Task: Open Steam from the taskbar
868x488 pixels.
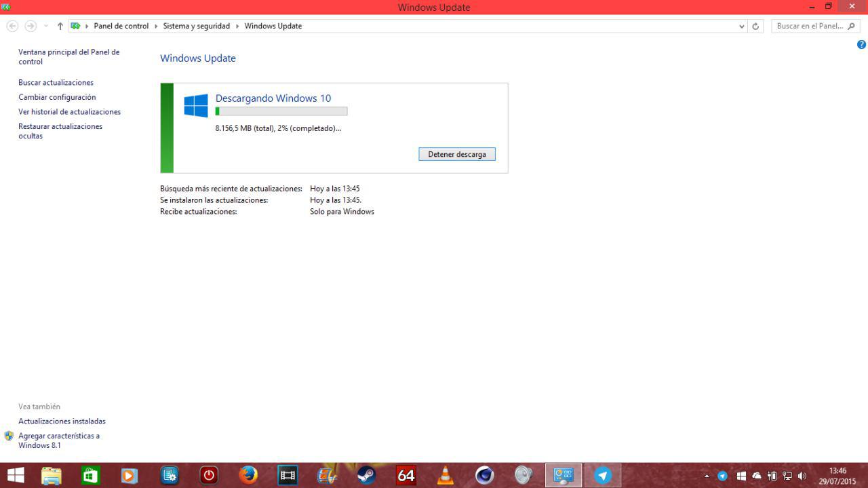Action: (x=366, y=475)
